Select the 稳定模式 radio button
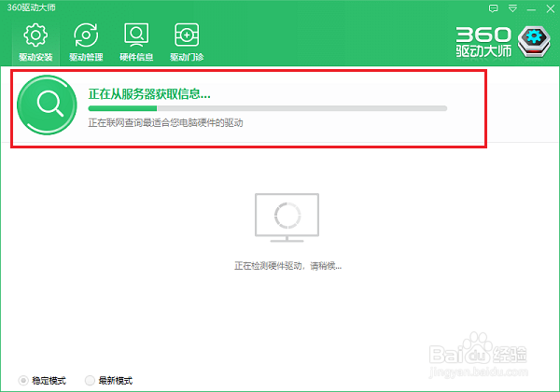 pyautogui.click(x=23, y=381)
